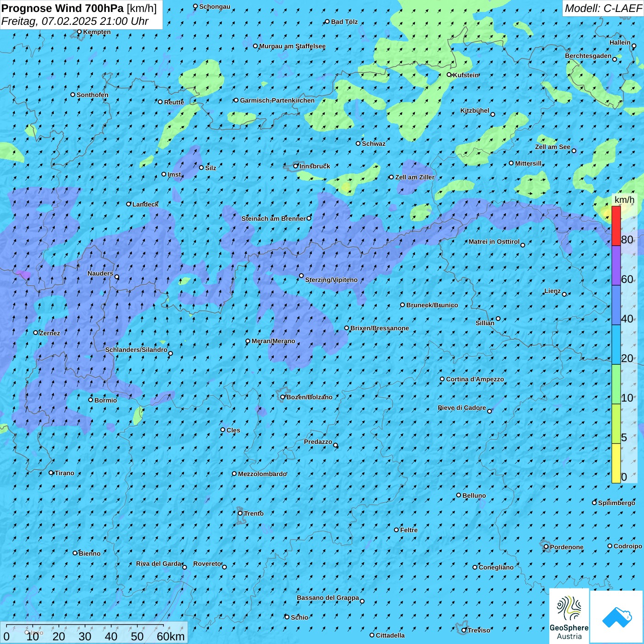Click the 'Steinach am Brenner' label

click(x=274, y=218)
